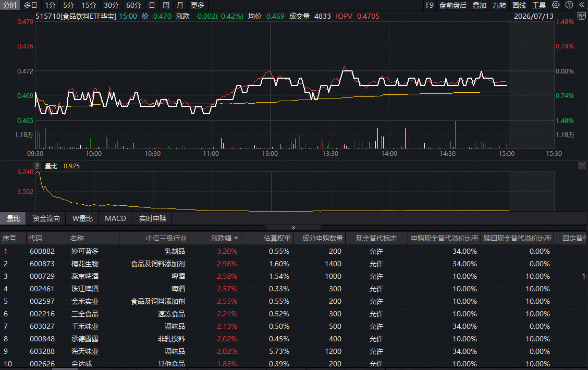Switch to the MACD tab
The image size is (588, 370).
pos(116,218)
